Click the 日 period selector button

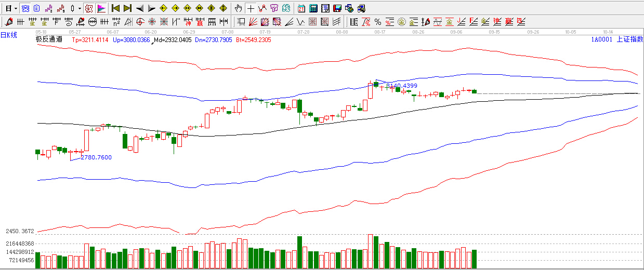[x=8, y=8]
